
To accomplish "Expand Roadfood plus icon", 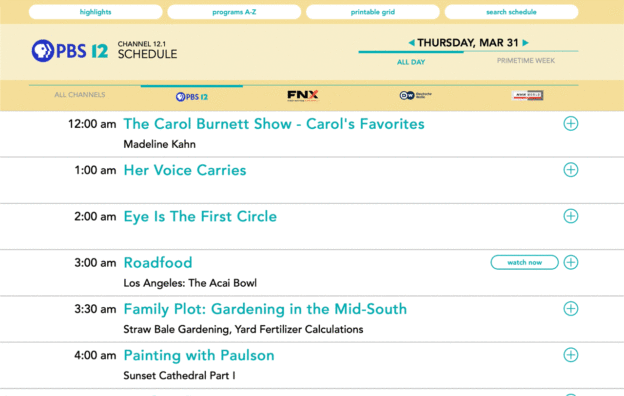I will tap(571, 262).
